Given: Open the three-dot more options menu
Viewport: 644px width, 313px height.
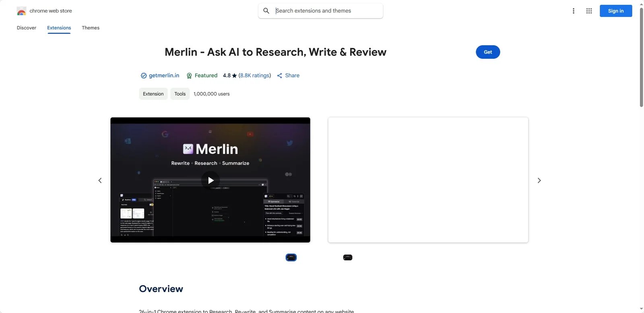Looking at the screenshot, I should coord(573,11).
